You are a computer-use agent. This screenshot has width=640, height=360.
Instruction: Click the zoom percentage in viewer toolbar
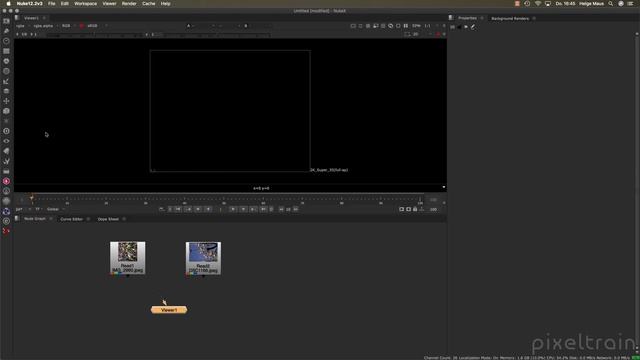pyautogui.click(x=416, y=26)
